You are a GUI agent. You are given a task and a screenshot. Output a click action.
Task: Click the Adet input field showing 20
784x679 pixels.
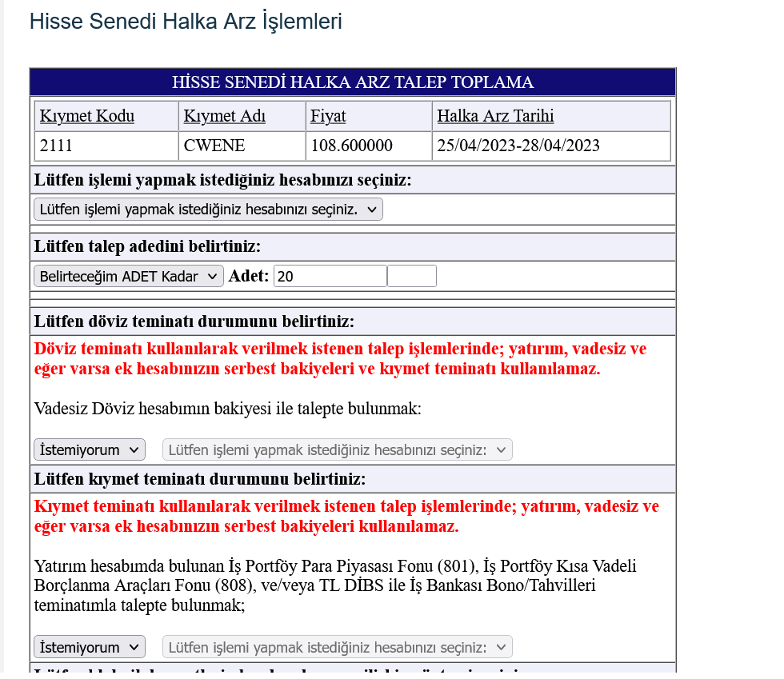[330, 275]
